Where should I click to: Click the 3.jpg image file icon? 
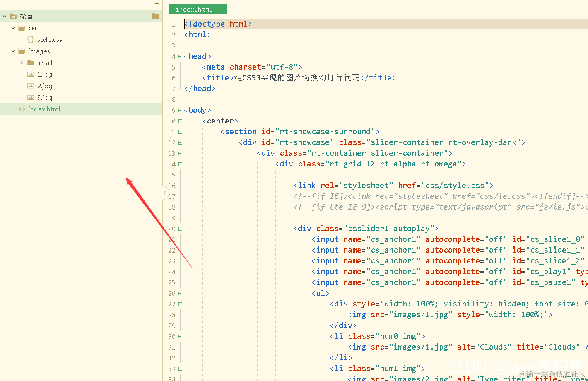(31, 98)
